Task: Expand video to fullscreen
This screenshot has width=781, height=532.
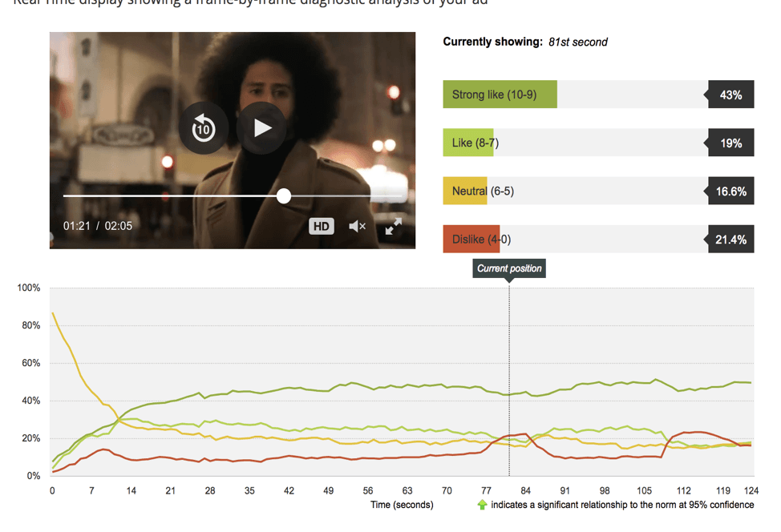Action: tap(393, 227)
